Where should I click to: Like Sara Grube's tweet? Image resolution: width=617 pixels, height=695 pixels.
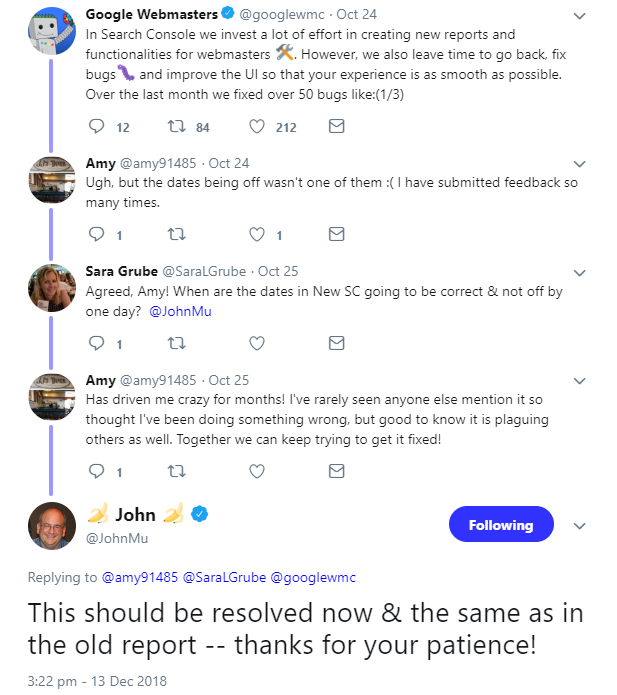257,343
